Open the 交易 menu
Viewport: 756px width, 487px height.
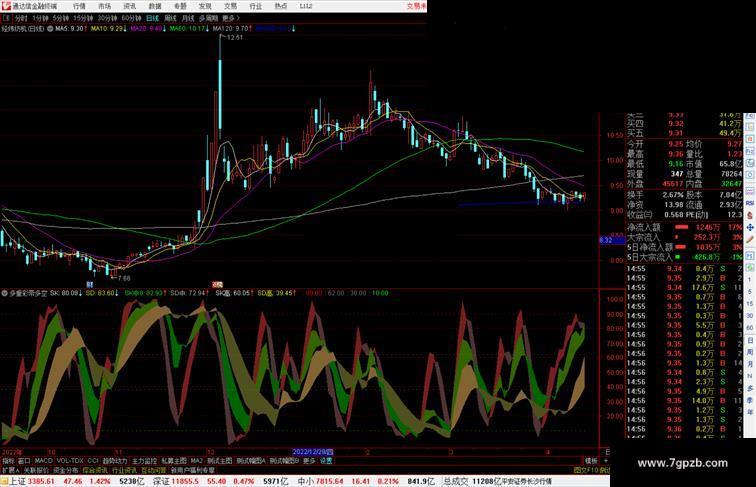[x=230, y=6]
